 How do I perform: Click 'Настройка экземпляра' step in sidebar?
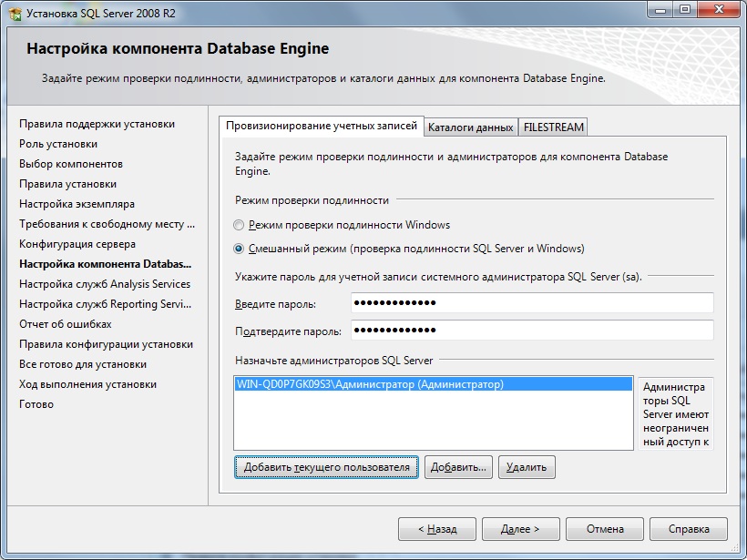(77, 204)
